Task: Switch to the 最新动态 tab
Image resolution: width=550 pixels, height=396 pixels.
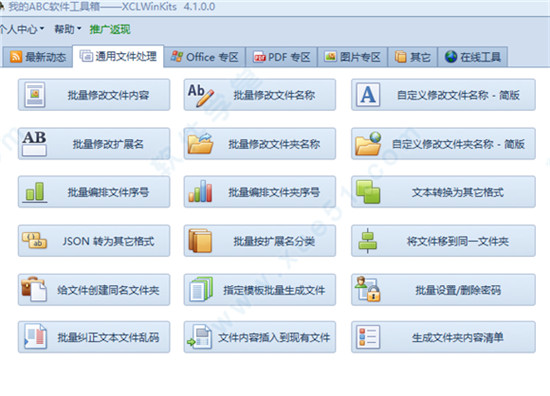Action: 38,56
